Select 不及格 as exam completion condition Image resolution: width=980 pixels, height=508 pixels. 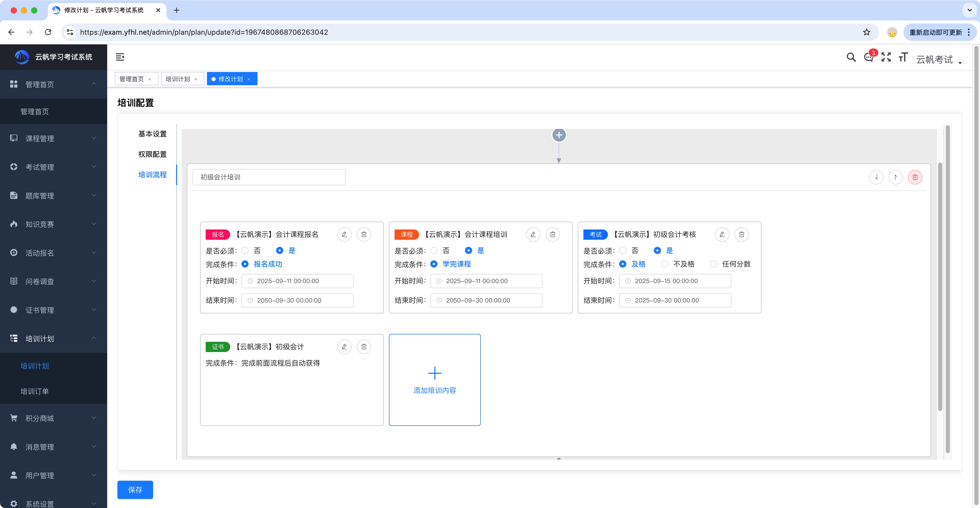(x=665, y=264)
